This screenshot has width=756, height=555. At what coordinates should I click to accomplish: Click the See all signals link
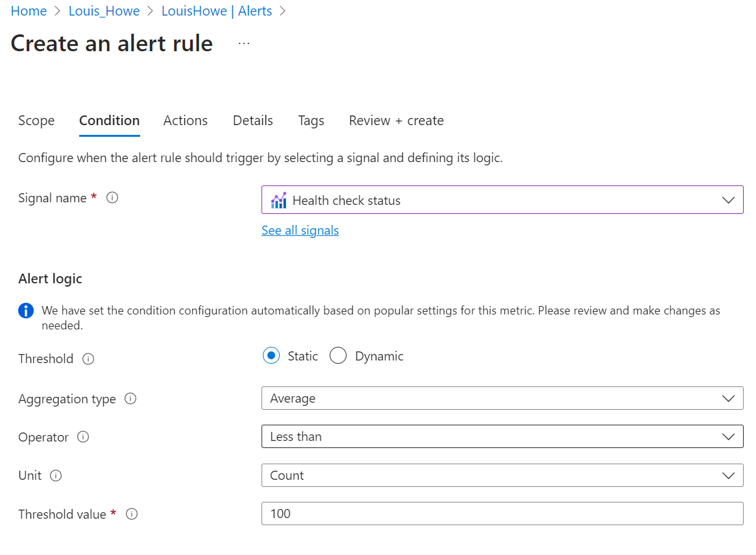pos(300,230)
